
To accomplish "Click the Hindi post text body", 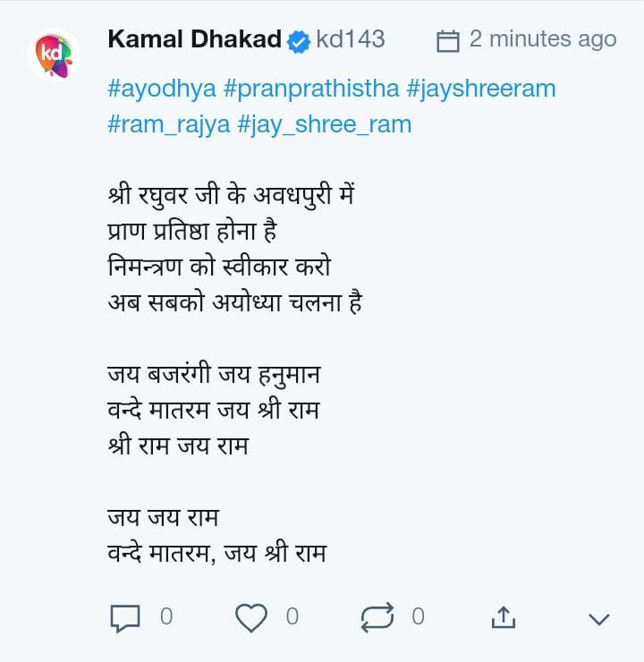I will pos(234,248).
